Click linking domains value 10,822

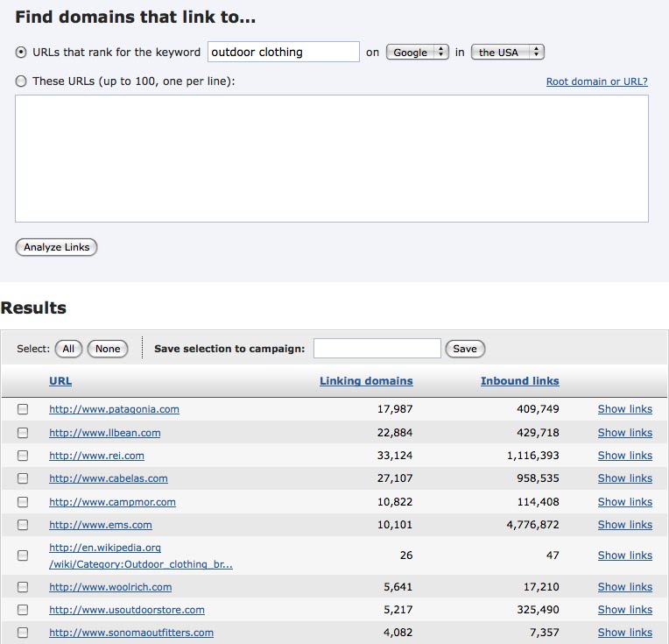395,502
